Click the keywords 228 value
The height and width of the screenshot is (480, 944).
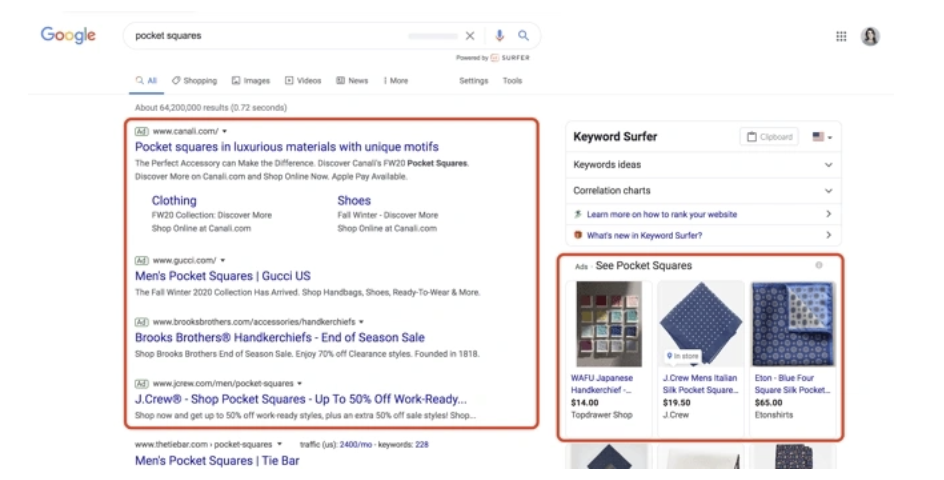click(421, 444)
